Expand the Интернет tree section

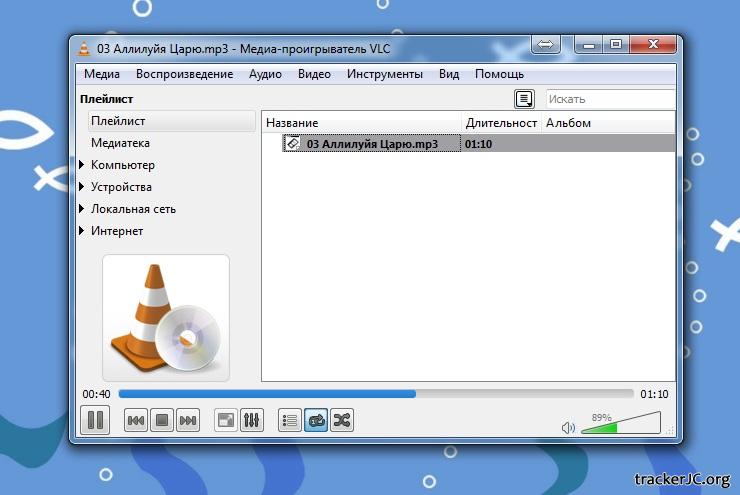pyautogui.click(x=81, y=231)
